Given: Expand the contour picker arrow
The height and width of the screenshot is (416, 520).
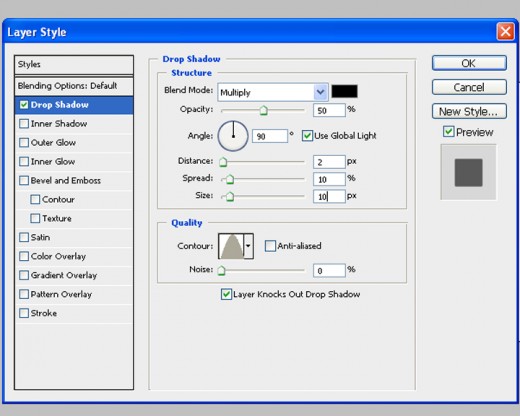Looking at the screenshot, I should click(249, 246).
